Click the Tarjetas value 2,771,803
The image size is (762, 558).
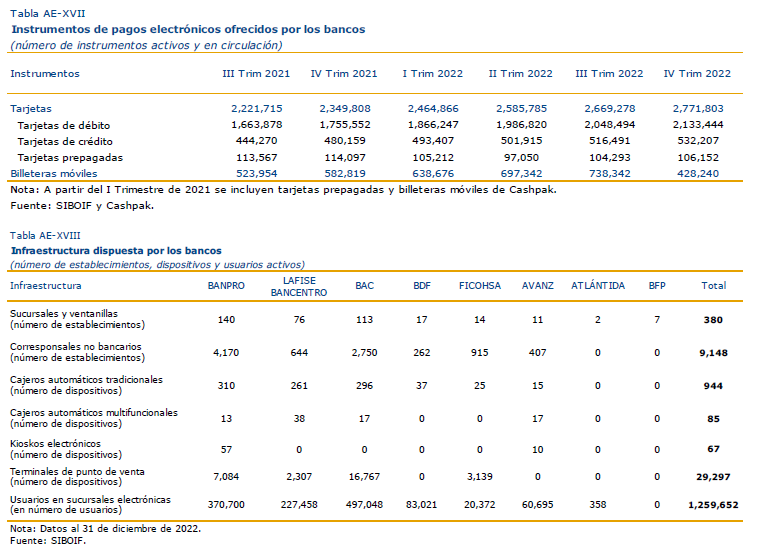(x=698, y=108)
